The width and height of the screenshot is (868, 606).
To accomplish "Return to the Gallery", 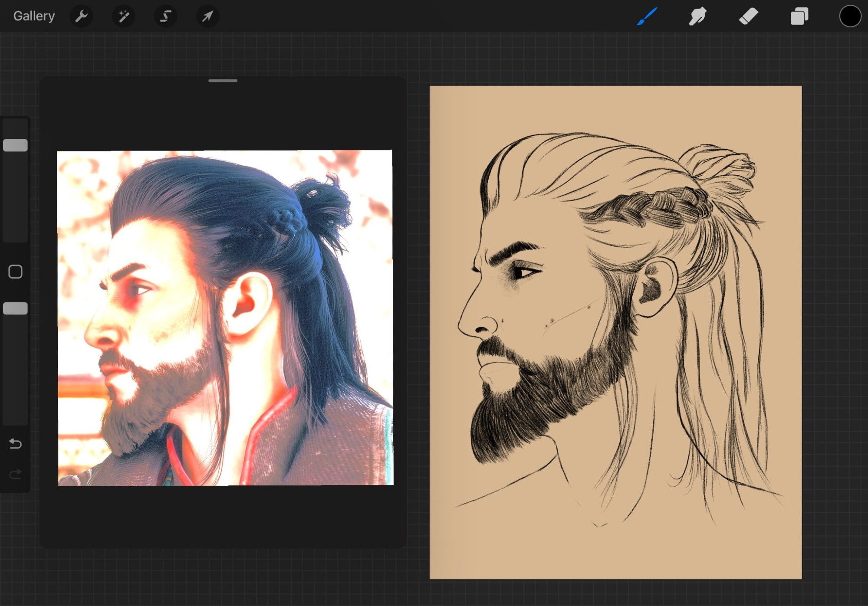I will coord(34,16).
